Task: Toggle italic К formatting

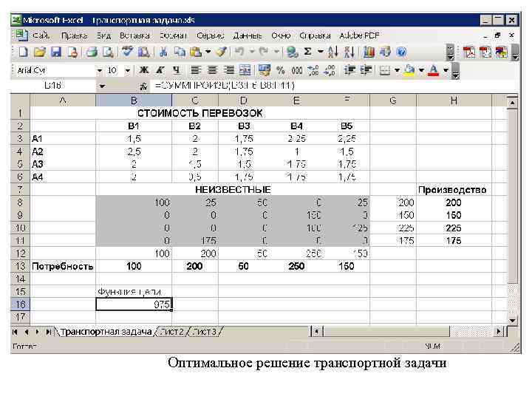Action: [x=160, y=70]
